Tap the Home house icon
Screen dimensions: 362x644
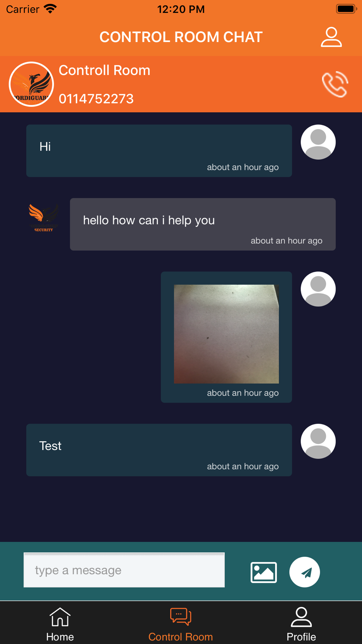click(60, 617)
